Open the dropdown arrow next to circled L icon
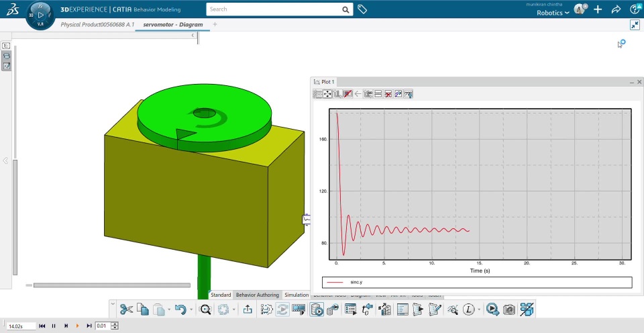Image resolution: width=644 pixels, height=333 pixels. tap(479, 310)
